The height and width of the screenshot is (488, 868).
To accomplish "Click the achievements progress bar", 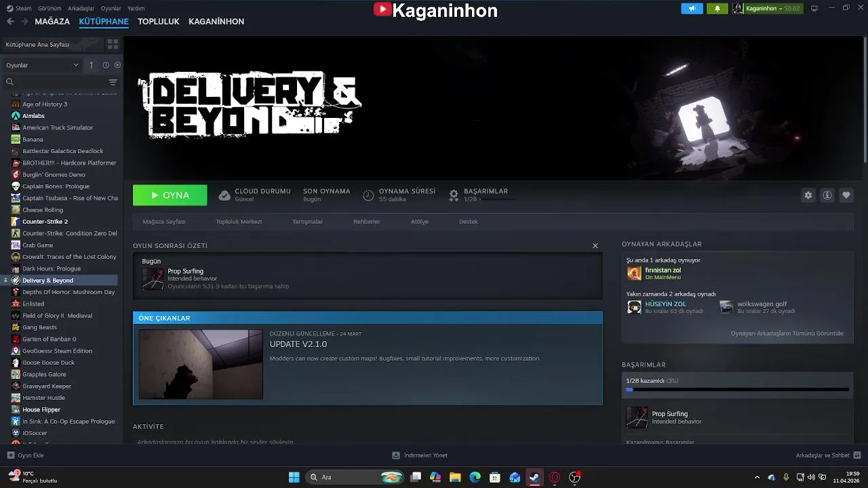I will coord(737,390).
